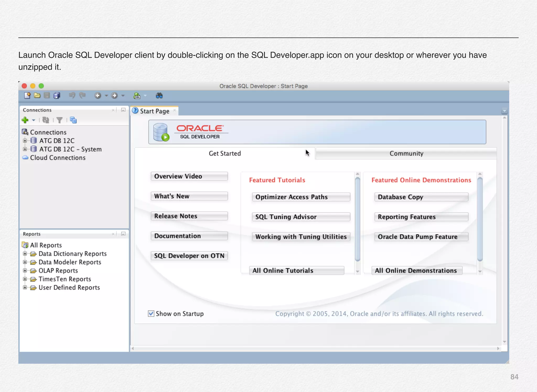The height and width of the screenshot is (392, 537).
Task: Click the Undo toolbar icon
Action: (72, 96)
